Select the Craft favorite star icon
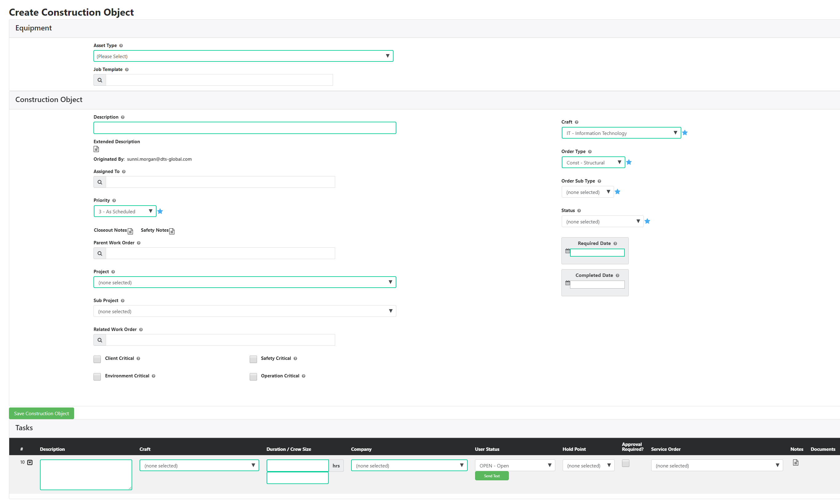This screenshot has height=504, width=840. [685, 133]
